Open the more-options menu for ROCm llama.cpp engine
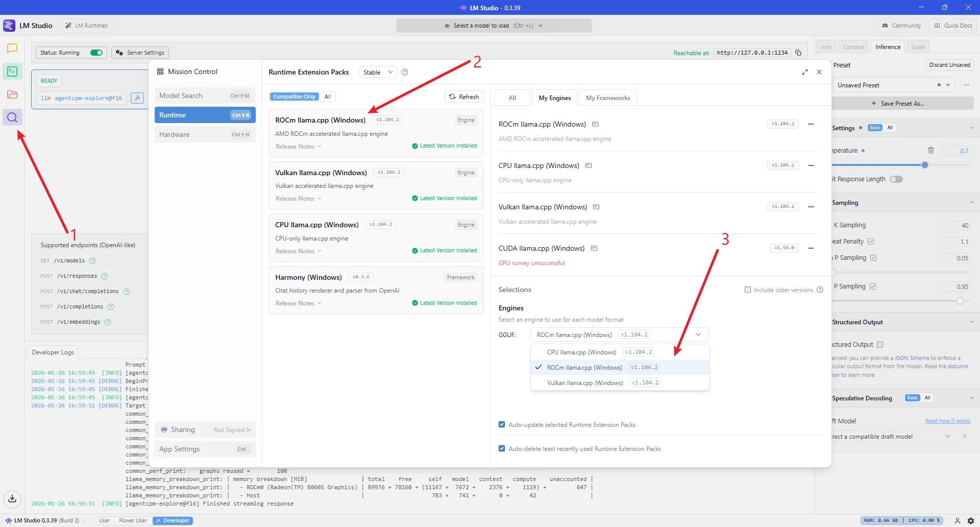980x527 pixels. click(811, 124)
